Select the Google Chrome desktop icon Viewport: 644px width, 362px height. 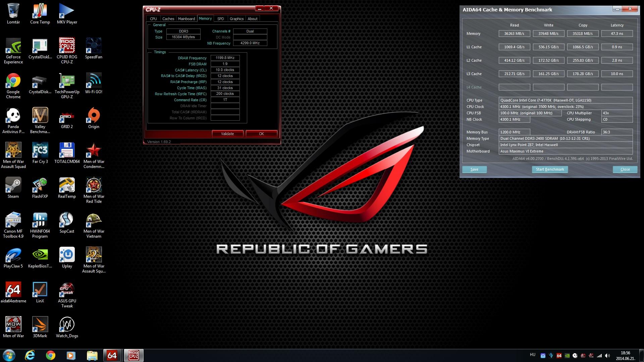[x=13, y=86]
